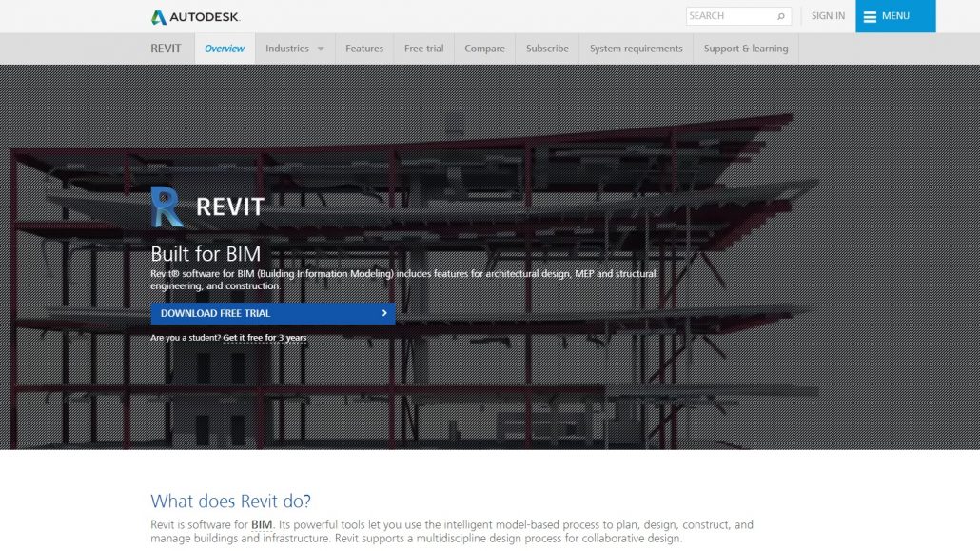
Task: Click 'What does Revit do?' heading
Action: pos(230,501)
